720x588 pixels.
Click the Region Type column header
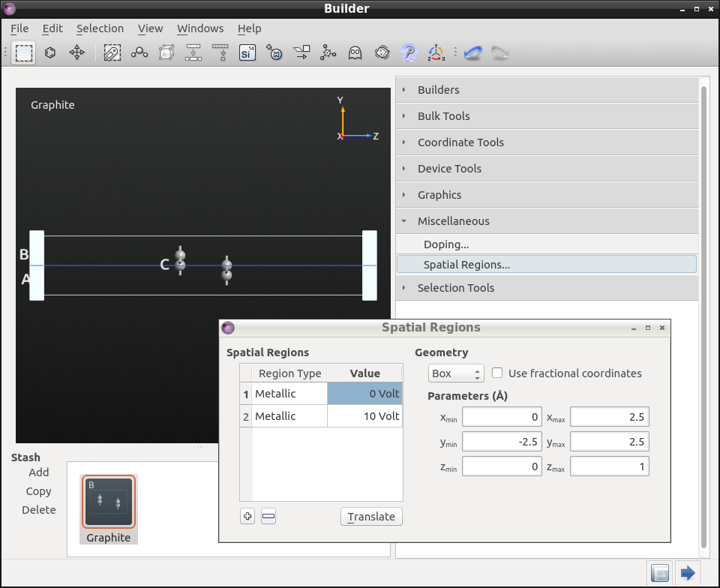pos(289,373)
